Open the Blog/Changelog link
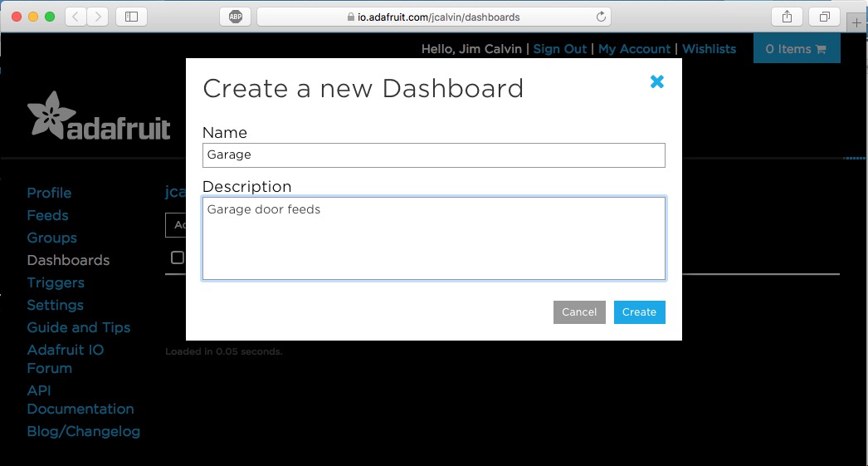Image resolution: width=868 pixels, height=466 pixels. click(x=84, y=431)
